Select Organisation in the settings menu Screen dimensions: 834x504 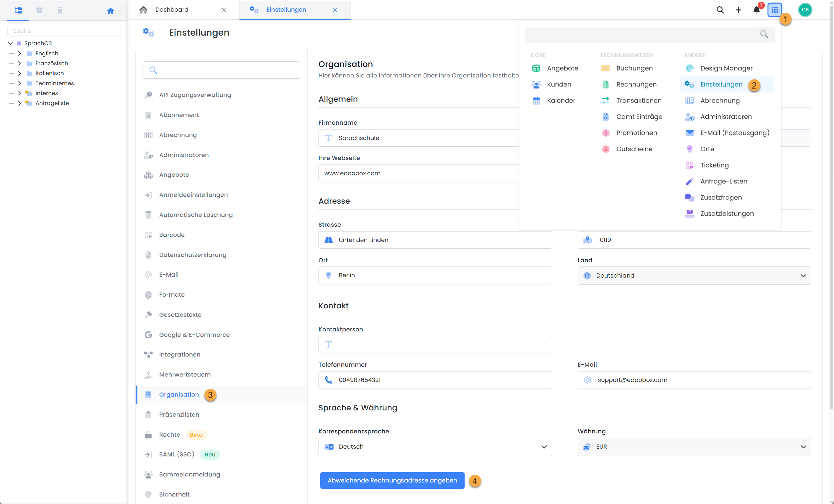(179, 395)
